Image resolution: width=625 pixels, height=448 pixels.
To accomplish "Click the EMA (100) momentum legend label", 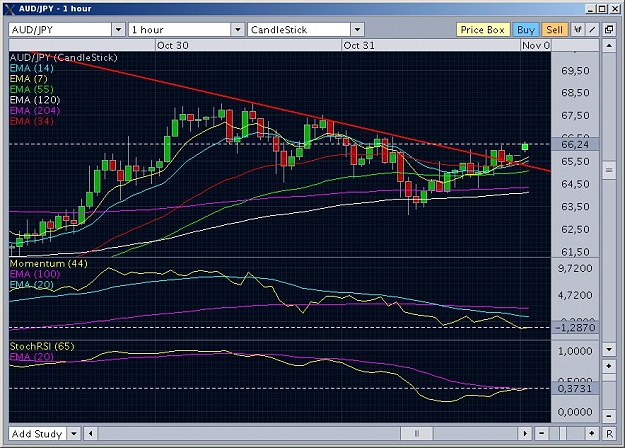I will (x=35, y=274).
